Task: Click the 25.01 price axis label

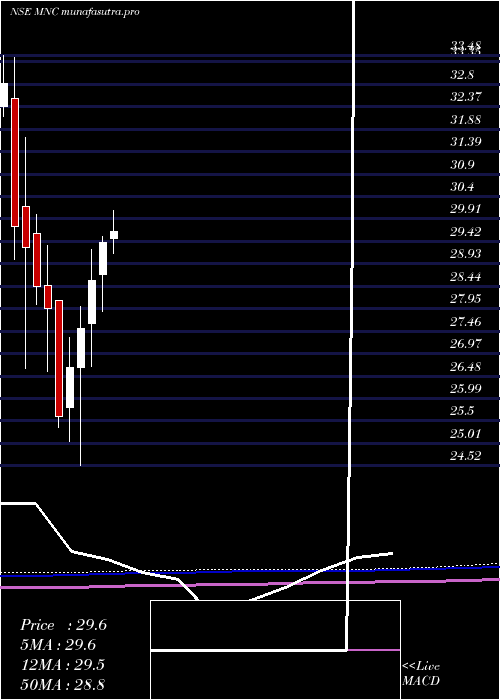Action: (x=466, y=433)
